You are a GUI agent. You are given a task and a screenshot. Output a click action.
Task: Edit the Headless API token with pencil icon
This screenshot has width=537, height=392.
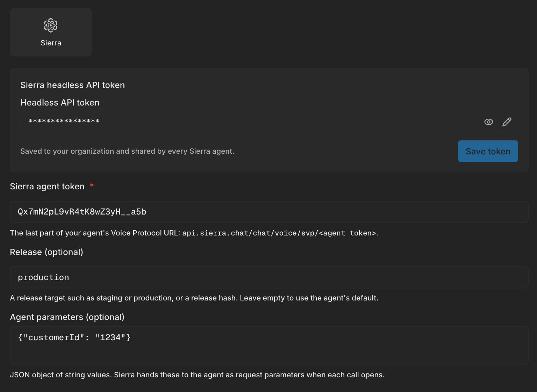click(x=507, y=122)
